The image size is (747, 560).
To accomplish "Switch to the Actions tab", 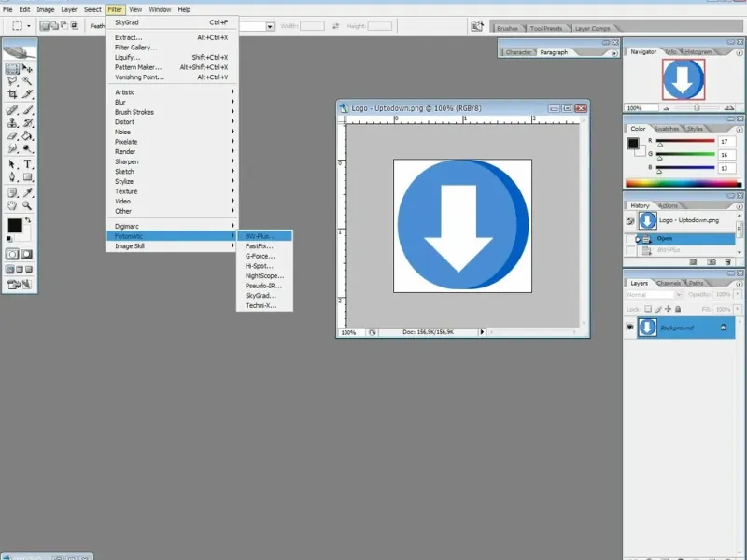I will click(668, 205).
